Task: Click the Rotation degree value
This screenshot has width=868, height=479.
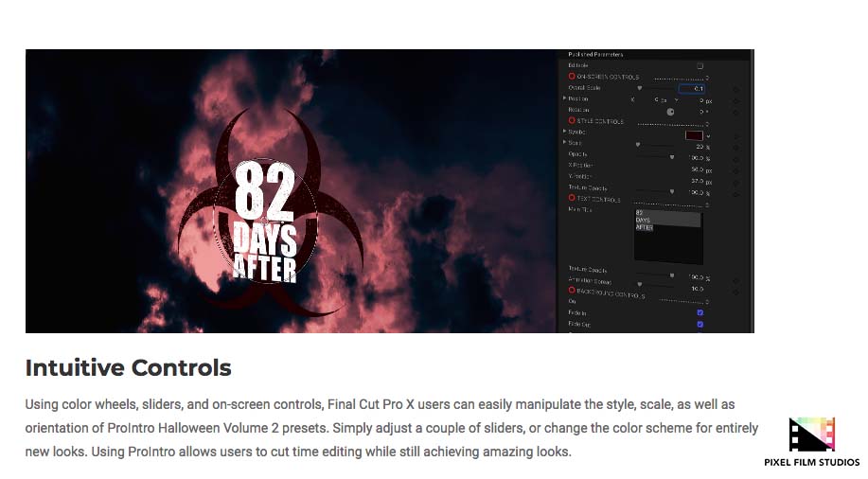Action: (x=703, y=112)
